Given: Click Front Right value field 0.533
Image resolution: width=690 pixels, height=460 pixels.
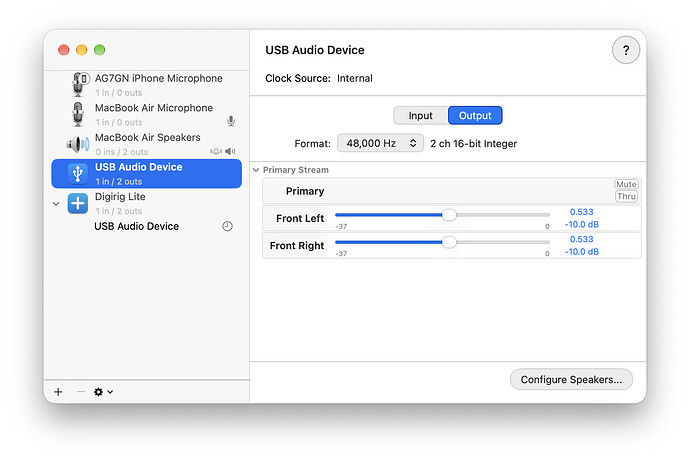Looking at the screenshot, I should pos(581,239).
